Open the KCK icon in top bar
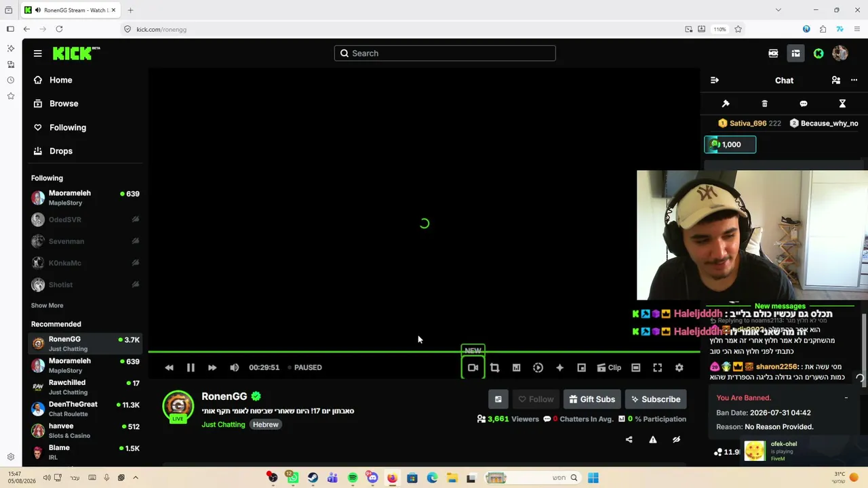 [x=773, y=54]
